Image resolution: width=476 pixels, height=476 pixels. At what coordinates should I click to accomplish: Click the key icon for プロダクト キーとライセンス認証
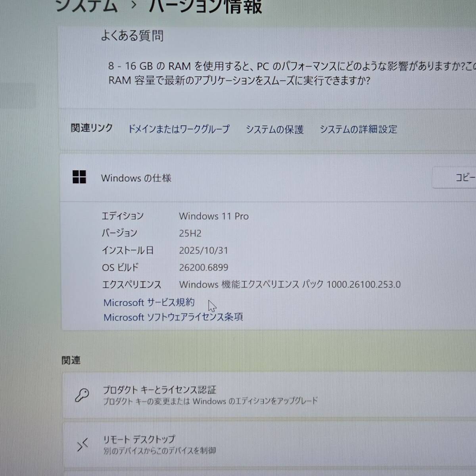tap(82, 395)
